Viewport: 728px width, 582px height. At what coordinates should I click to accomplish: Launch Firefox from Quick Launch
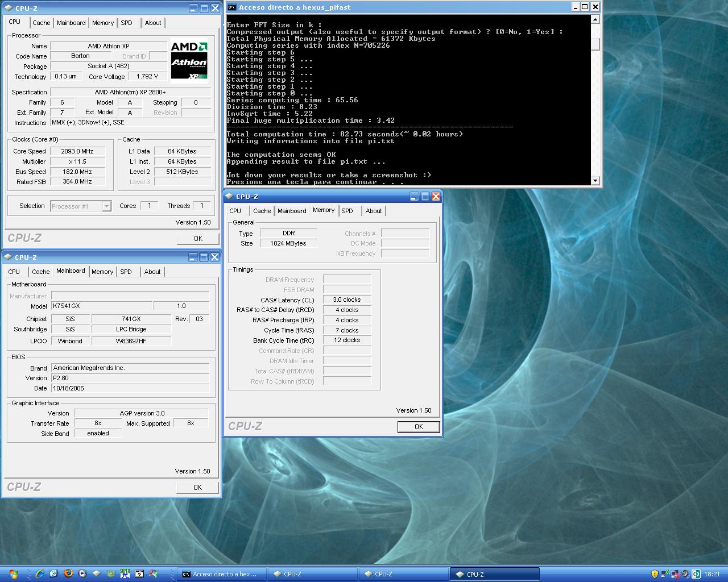coord(68,573)
